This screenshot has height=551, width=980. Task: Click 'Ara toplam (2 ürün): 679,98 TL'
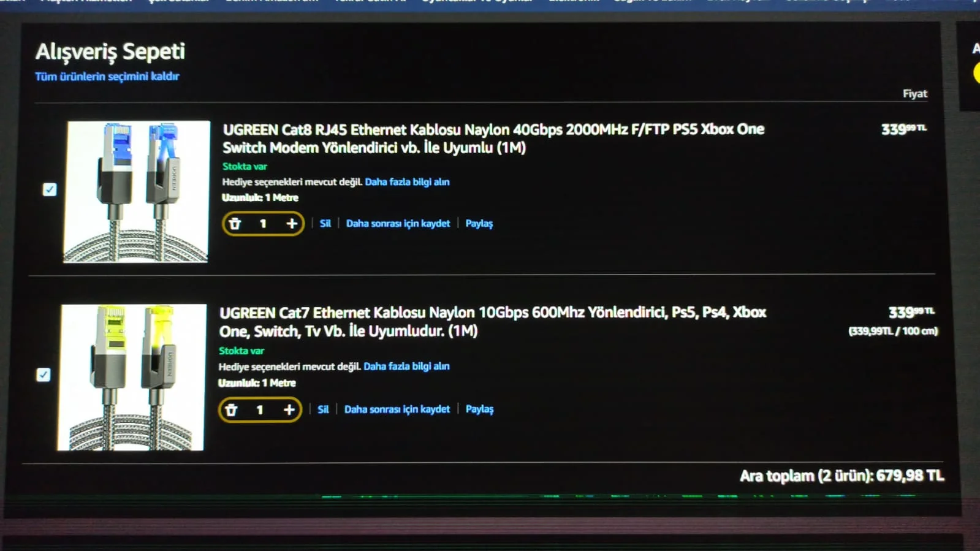tap(842, 476)
